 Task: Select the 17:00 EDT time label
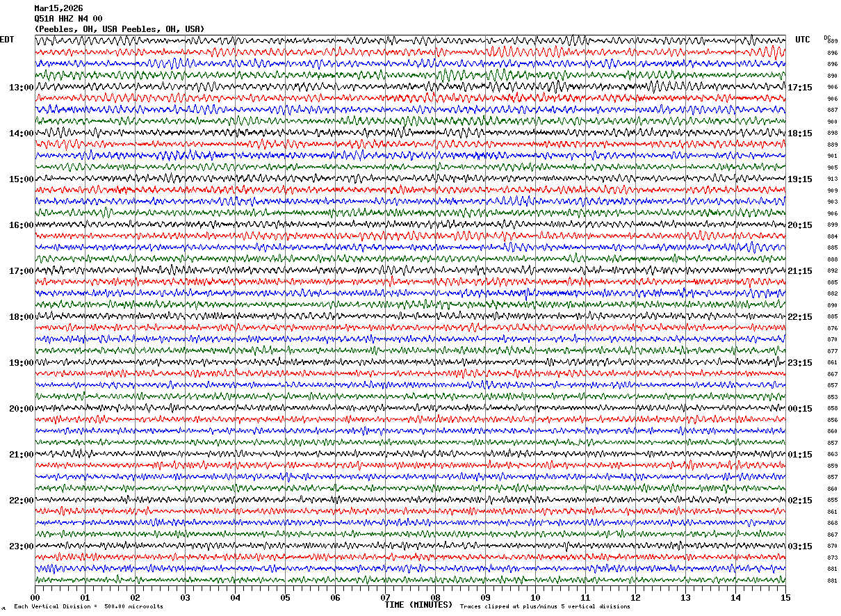point(21,271)
